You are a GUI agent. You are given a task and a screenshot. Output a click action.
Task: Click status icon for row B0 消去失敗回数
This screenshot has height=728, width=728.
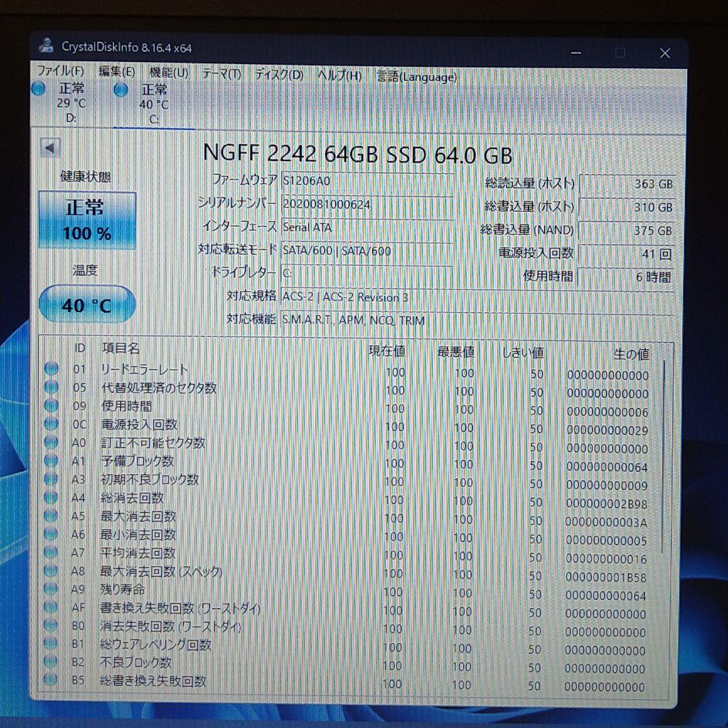[50, 626]
